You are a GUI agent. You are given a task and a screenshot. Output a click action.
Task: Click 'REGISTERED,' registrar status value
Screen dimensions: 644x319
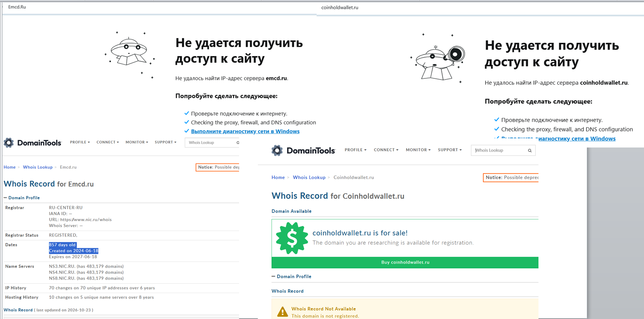(x=63, y=235)
